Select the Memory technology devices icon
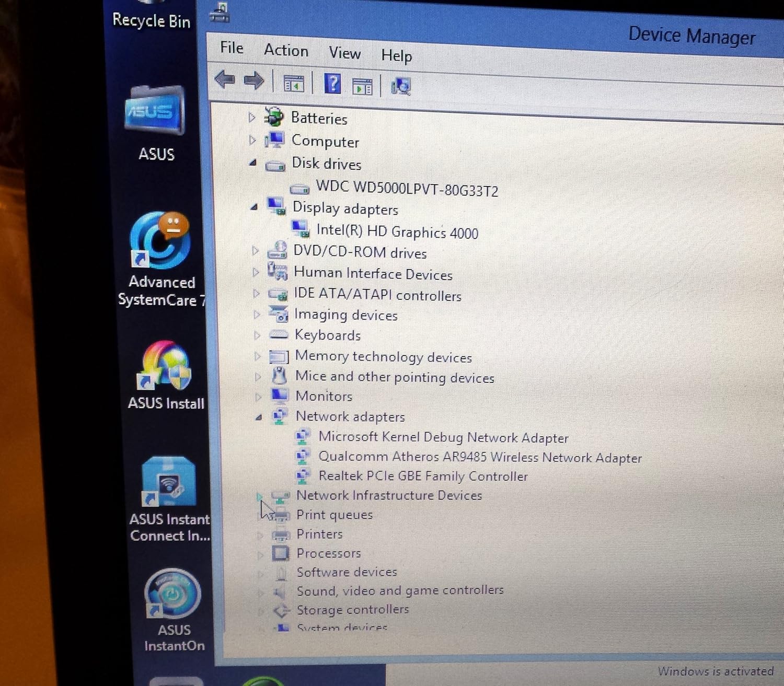 [279, 356]
